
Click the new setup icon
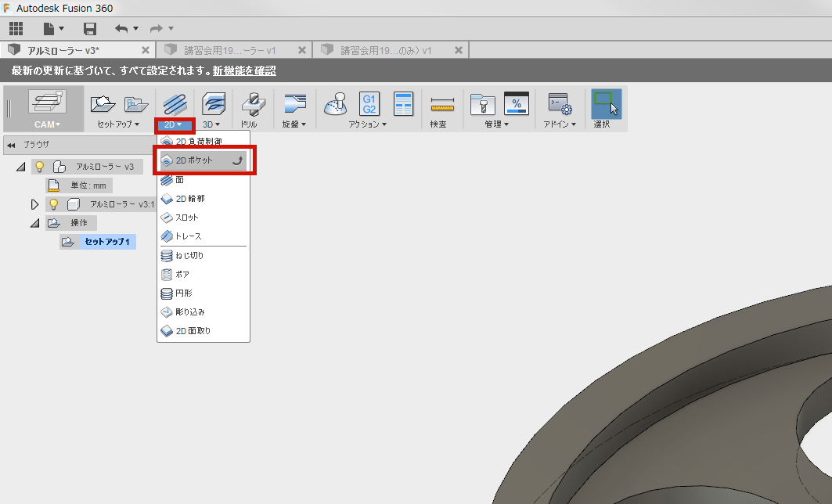(103, 103)
